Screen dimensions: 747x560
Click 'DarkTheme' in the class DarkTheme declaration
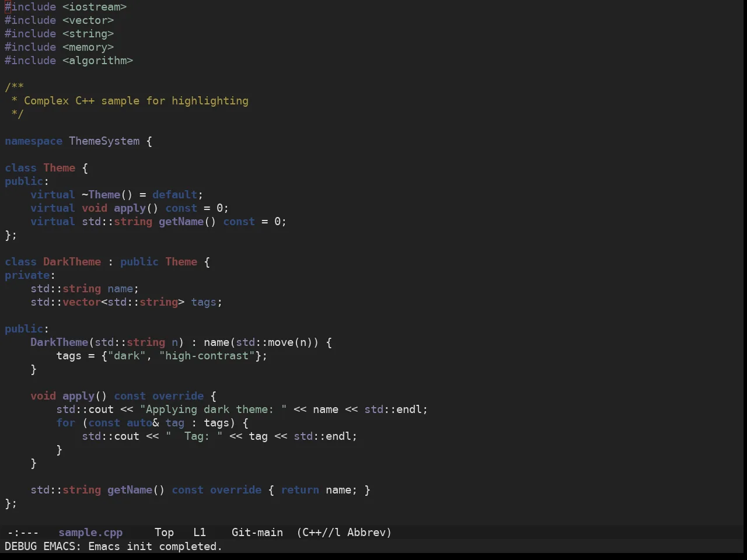click(72, 262)
